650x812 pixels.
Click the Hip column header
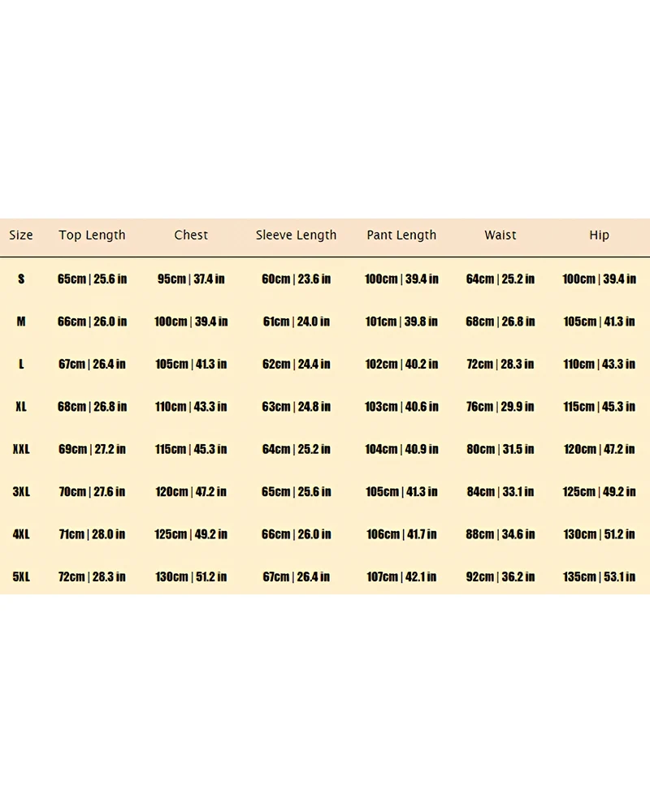pyautogui.click(x=599, y=235)
